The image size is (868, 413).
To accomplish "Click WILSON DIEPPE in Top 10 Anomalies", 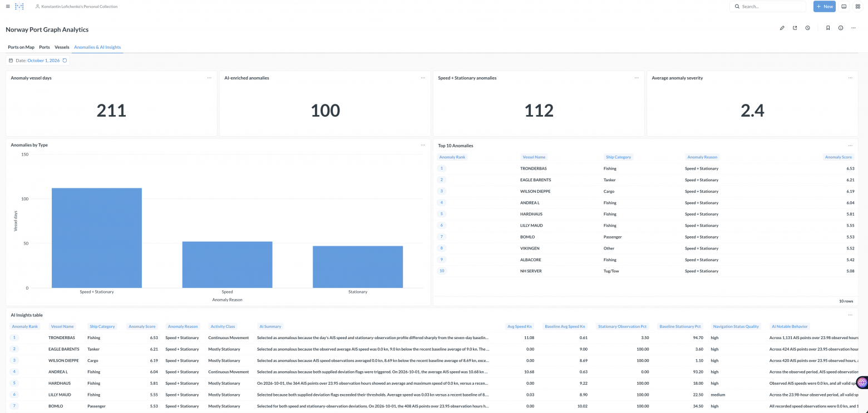I will click(x=535, y=191).
